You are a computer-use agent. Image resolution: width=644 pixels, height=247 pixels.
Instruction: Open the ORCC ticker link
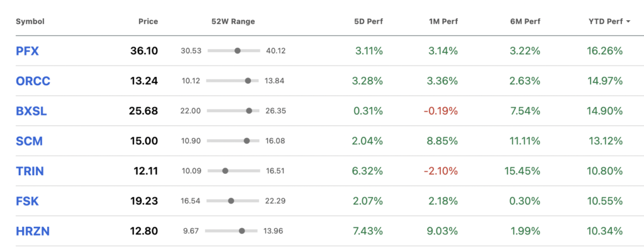point(33,81)
